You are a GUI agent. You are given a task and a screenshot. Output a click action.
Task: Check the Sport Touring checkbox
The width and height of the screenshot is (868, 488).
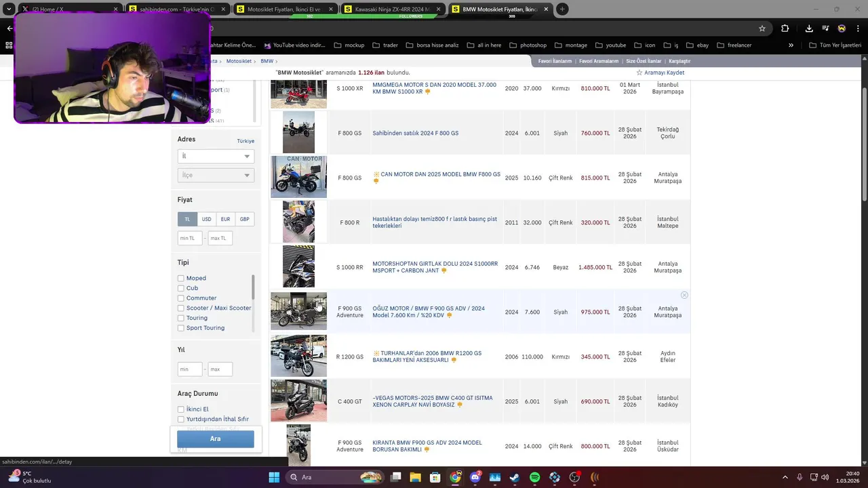click(x=181, y=328)
